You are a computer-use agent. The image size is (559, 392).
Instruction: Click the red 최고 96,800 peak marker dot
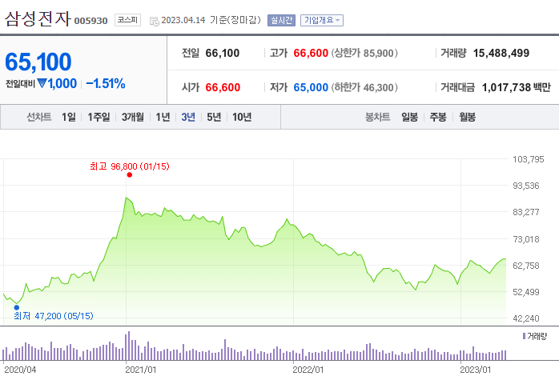coord(130,175)
